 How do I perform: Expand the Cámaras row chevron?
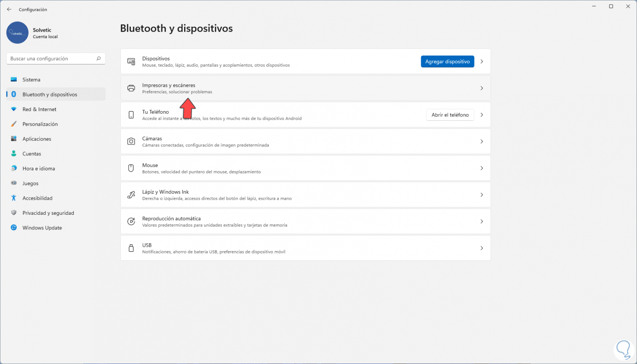(482, 142)
